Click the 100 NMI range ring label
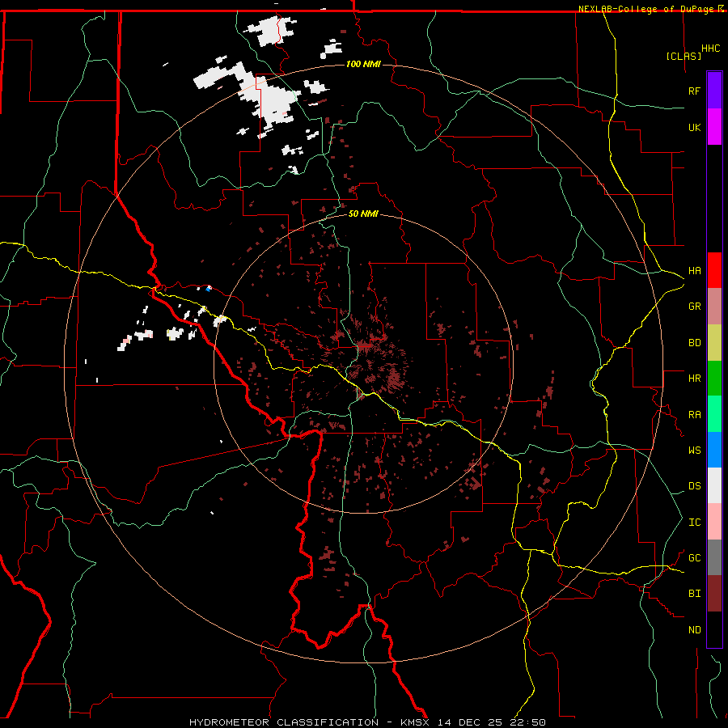The height and width of the screenshot is (728, 728). point(363,64)
